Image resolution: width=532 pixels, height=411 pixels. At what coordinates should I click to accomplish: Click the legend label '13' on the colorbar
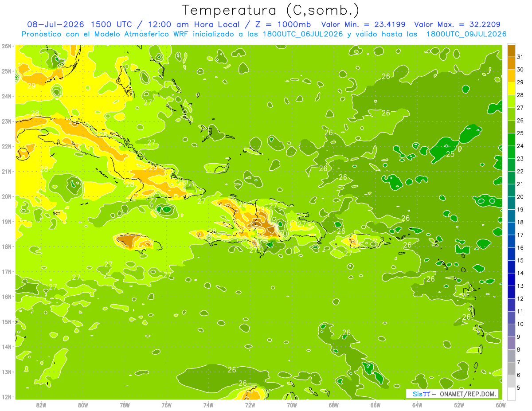(x=520, y=286)
